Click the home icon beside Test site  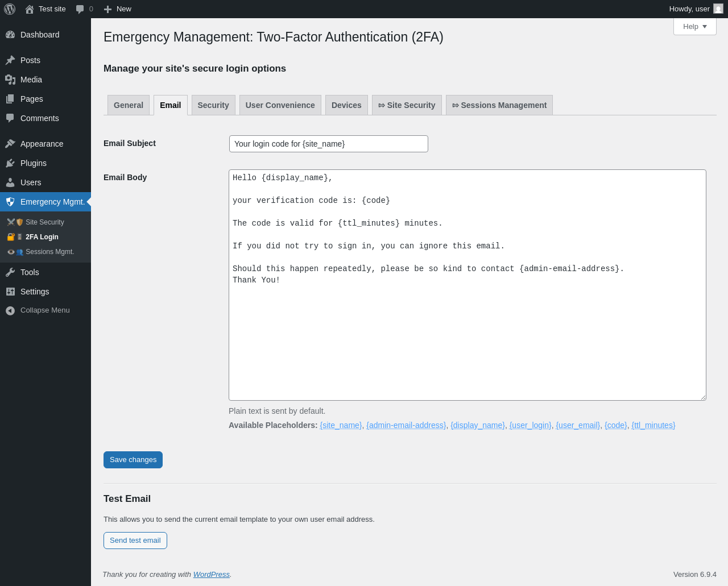(30, 9)
